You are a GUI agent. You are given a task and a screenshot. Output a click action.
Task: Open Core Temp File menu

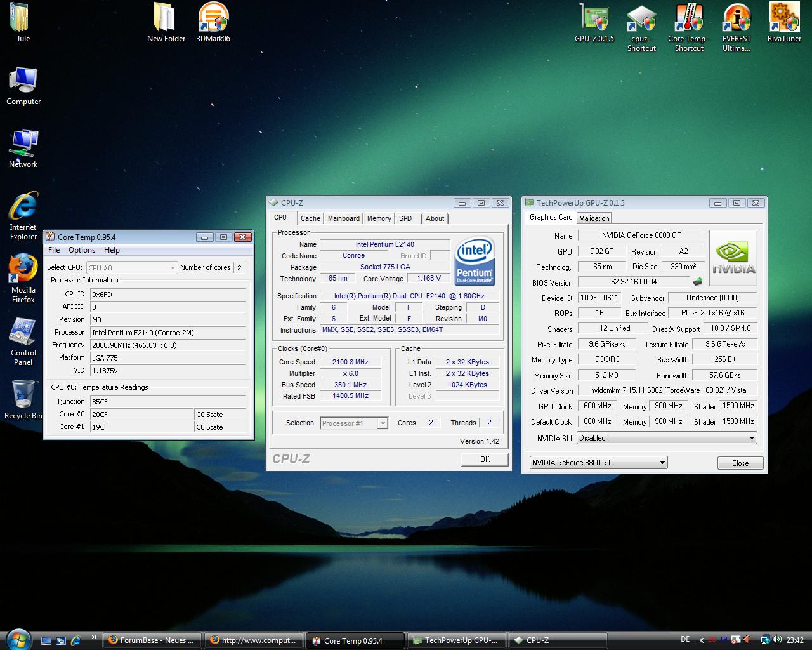tap(55, 250)
